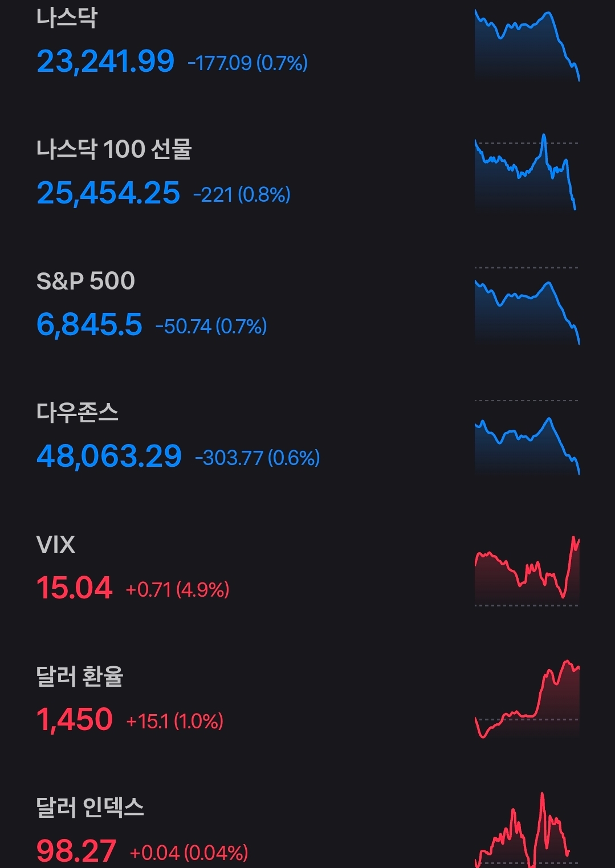Select the 달러 환율 row title
The height and width of the screenshot is (868, 615).
coord(80,677)
